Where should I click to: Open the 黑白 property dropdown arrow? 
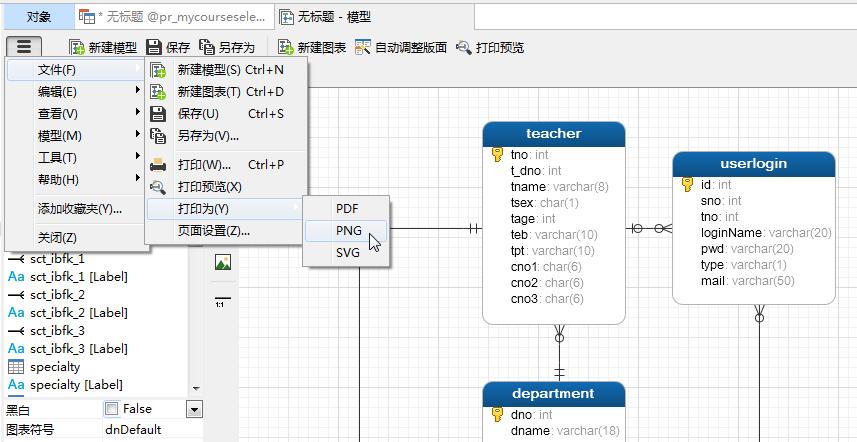[195, 409]
